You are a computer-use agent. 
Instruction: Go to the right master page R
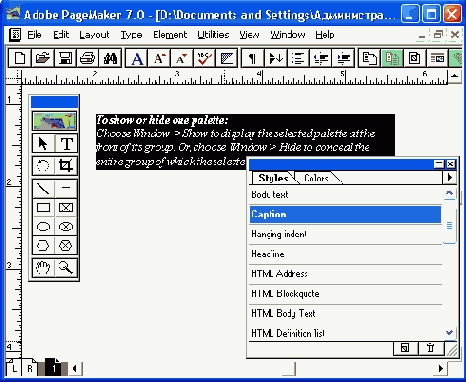[30, 367]
